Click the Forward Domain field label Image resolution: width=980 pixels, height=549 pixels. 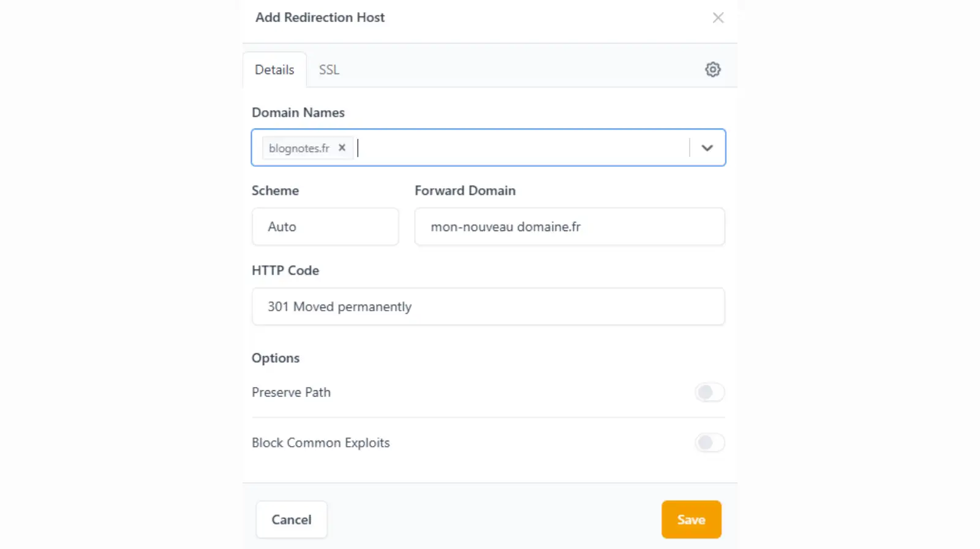465,191
